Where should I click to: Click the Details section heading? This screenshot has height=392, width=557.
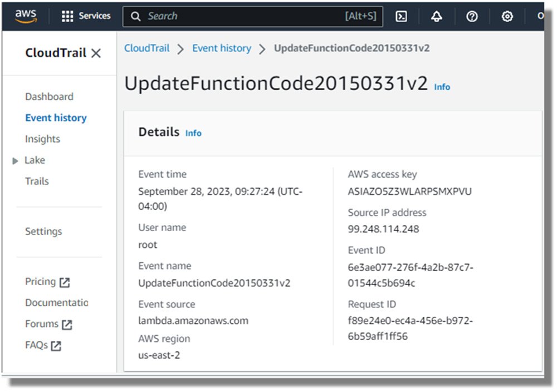coord(159,132)
